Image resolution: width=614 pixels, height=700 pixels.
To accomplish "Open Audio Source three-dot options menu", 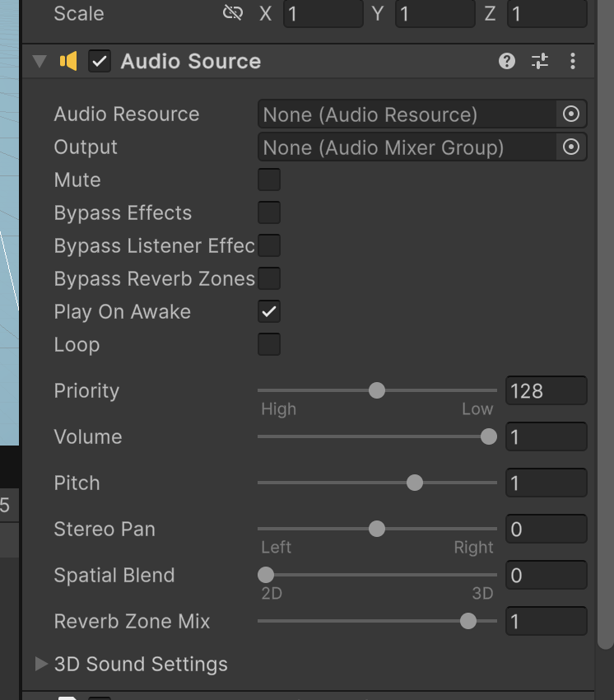I will (573, 61).
